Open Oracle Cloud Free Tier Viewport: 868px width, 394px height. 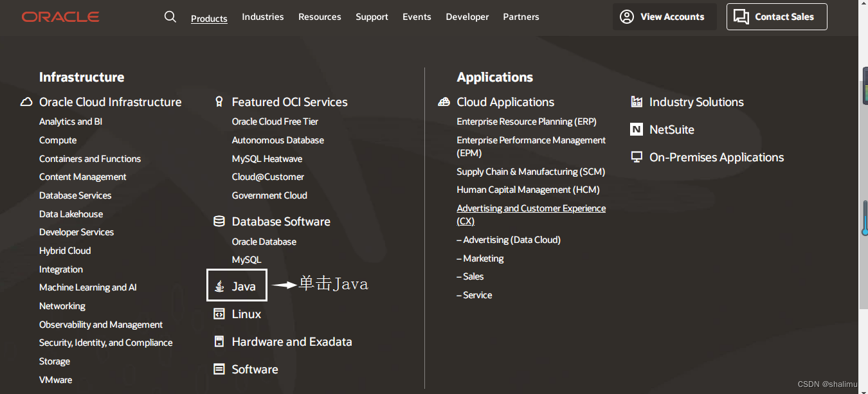click(x=275, y=121)
